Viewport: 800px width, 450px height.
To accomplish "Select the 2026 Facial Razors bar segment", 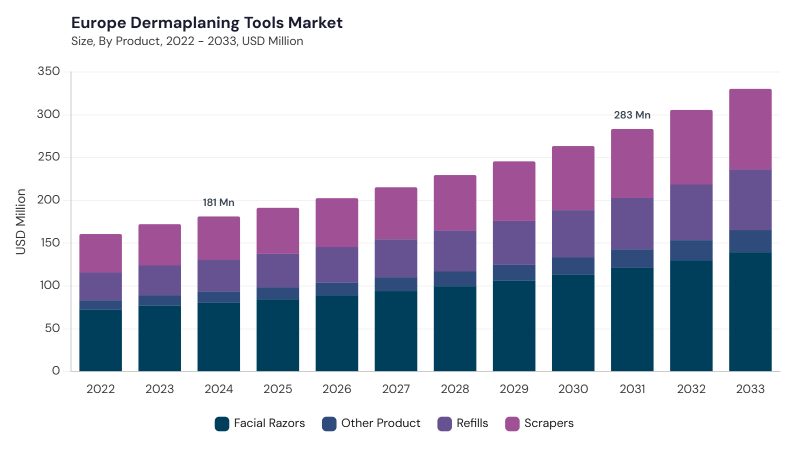I will [337, 334].
